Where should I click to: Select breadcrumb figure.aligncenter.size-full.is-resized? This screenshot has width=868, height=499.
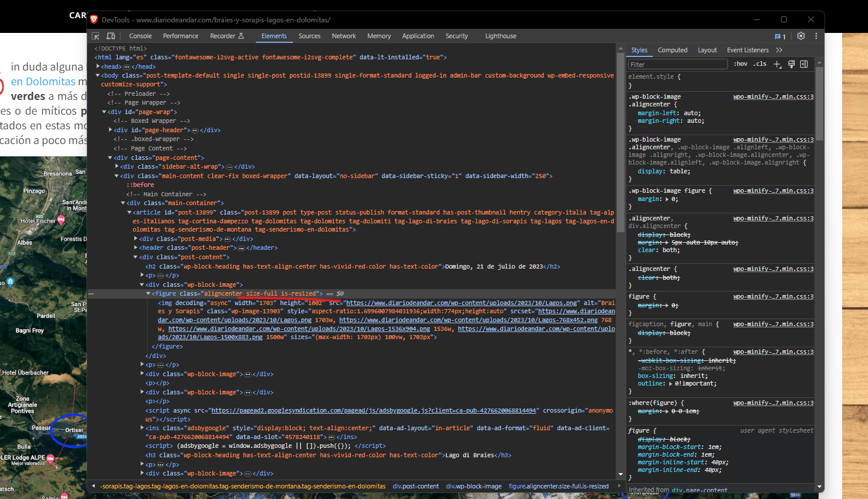coord(559,486)
